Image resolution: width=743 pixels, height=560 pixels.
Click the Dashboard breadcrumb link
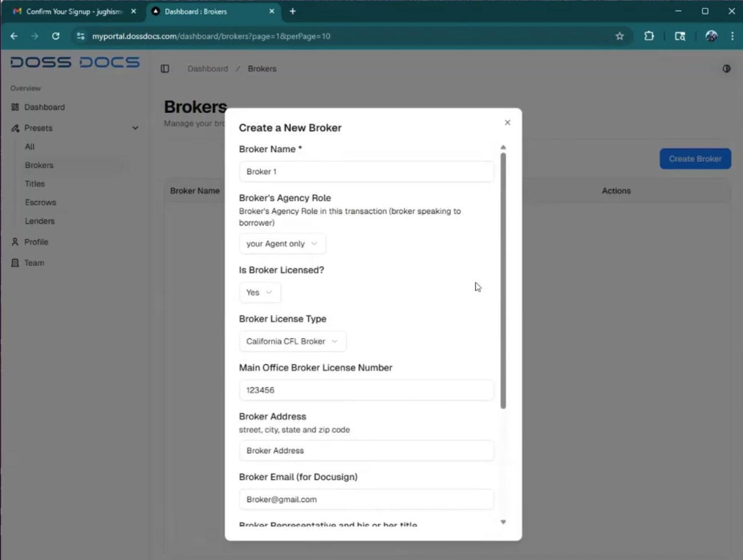tap(208, 69)
